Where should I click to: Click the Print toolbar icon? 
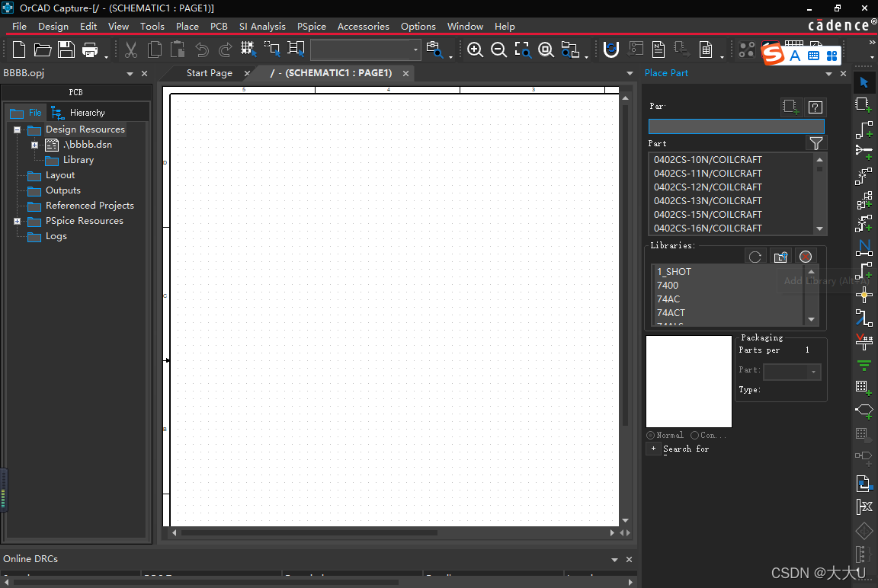[90, 50]
